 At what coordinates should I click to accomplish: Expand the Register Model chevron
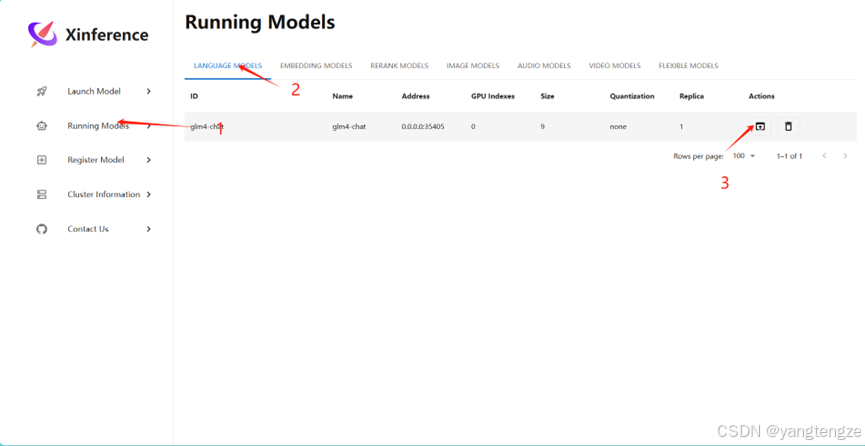click(148, 160)
